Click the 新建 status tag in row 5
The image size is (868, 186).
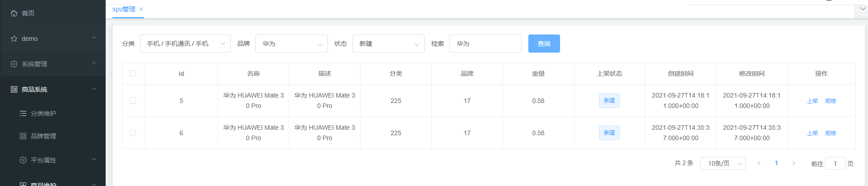(610, 101)
